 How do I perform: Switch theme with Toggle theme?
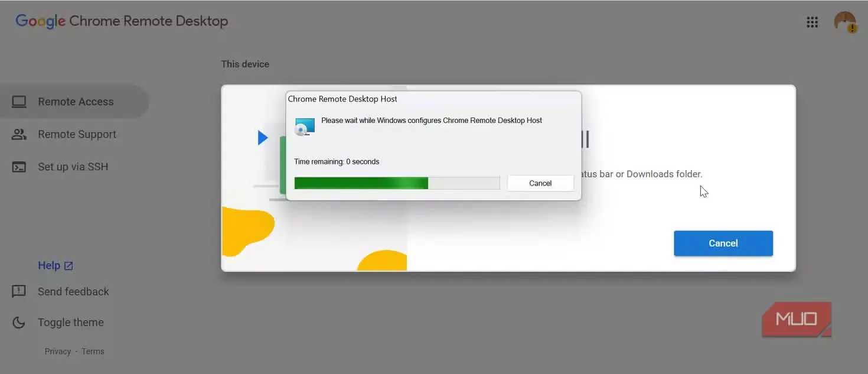70,323
